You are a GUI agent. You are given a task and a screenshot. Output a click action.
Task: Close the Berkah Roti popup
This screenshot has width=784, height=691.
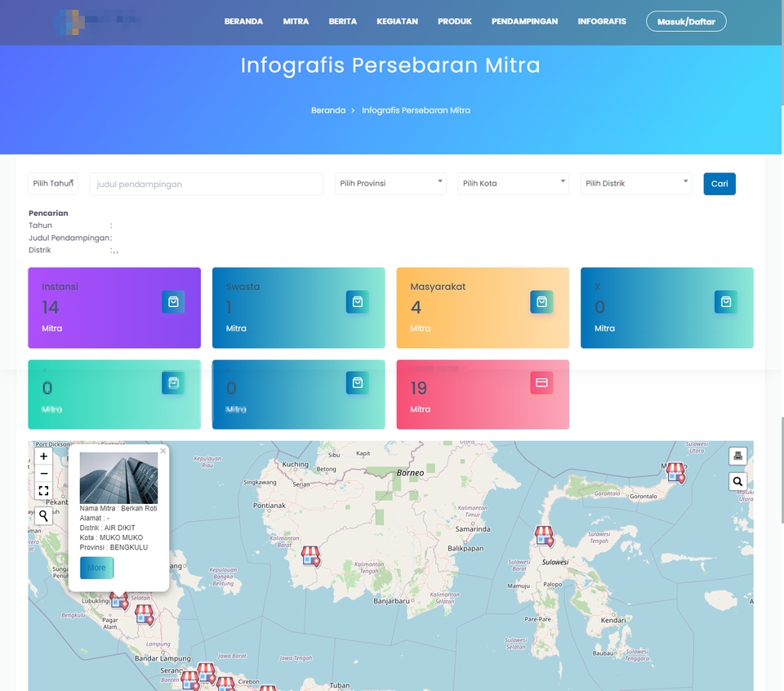click(x=163, y=451)
